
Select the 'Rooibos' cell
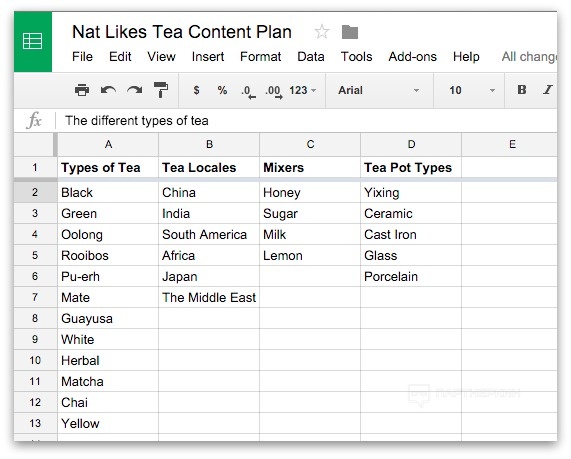tap(108, 255)
